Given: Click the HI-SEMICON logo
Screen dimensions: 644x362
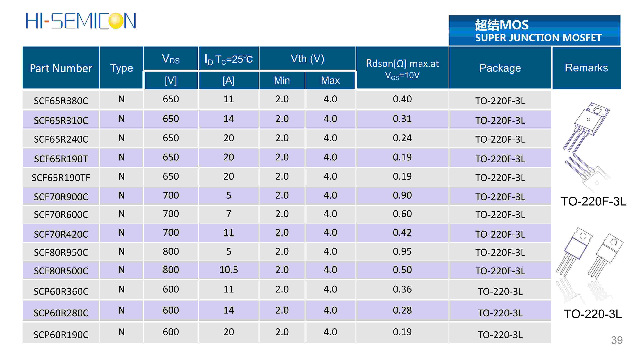Looking at the screenshot, I should [x=81, y=21].
